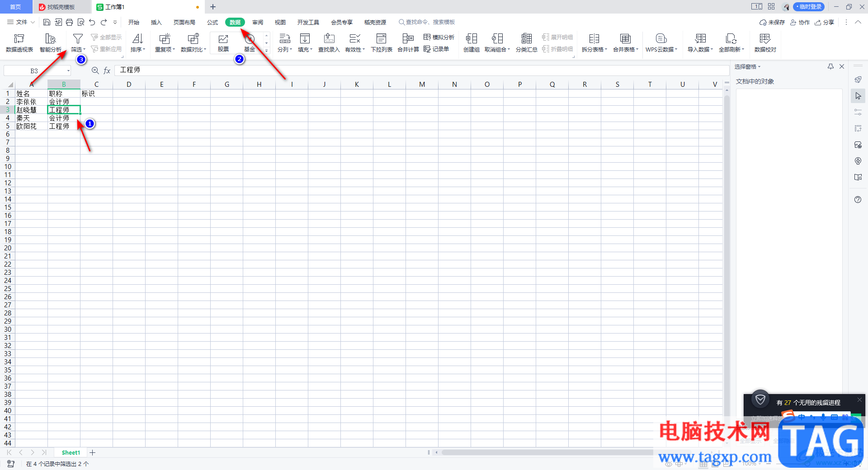Undo the last action
This screenshot has height=470, width=868.
pyautogui.click(x=92, y=22)
